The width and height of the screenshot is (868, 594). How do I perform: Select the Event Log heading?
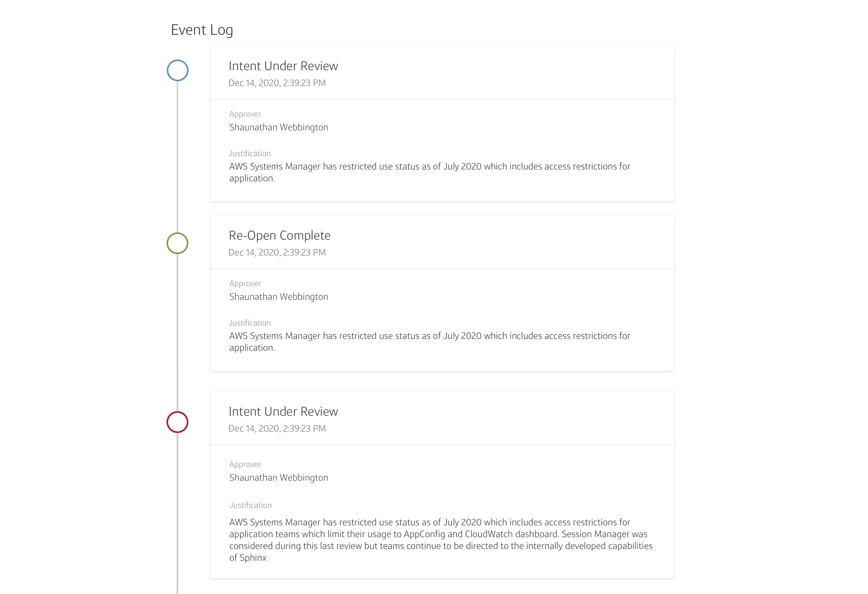pyautogui.click(x=202, y=30)
